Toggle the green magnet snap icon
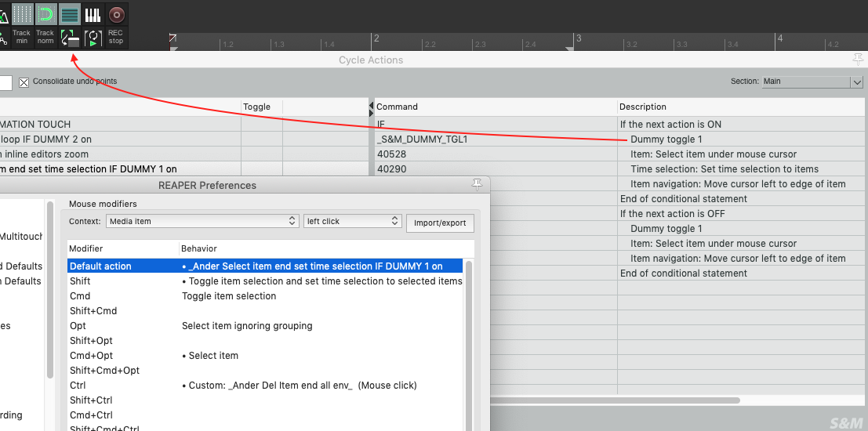868x431 pixels. coord(45,14)
